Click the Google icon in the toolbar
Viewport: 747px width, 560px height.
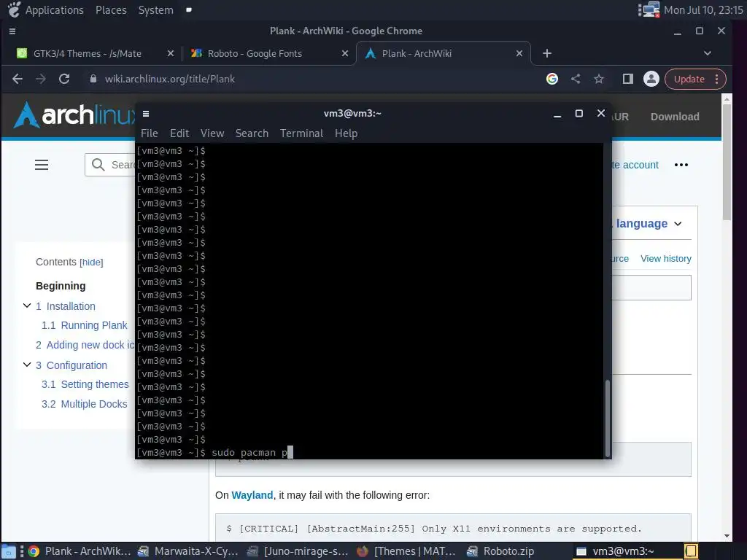[552, 79]
